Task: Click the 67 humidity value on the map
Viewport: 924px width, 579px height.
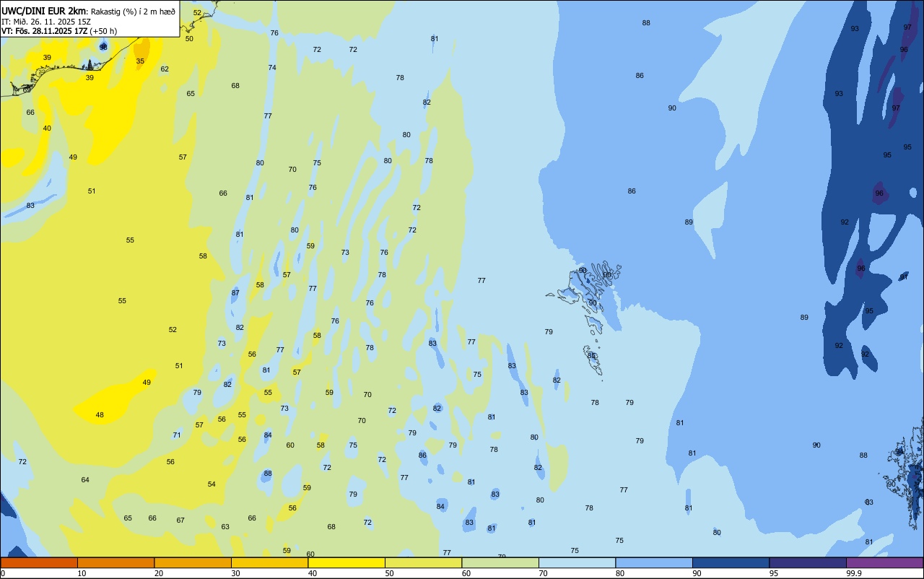Action: pyautogui.click(x=180, y=520)
